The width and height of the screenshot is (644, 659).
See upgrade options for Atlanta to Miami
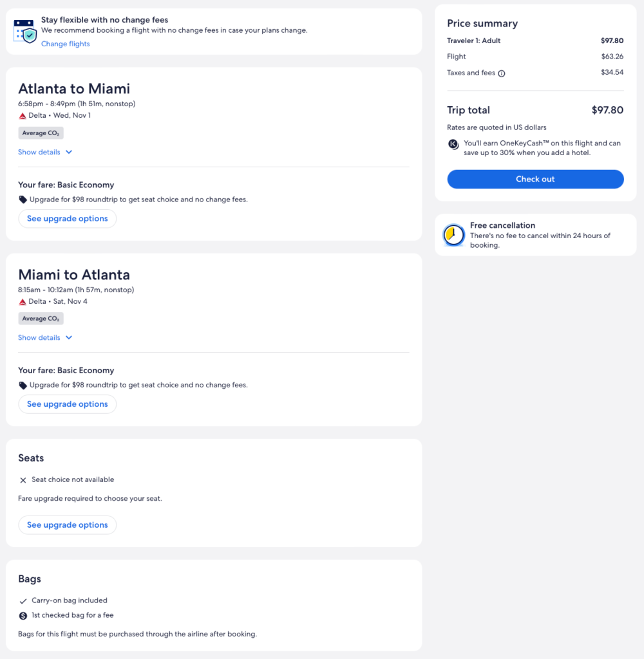tap(68, 219)
